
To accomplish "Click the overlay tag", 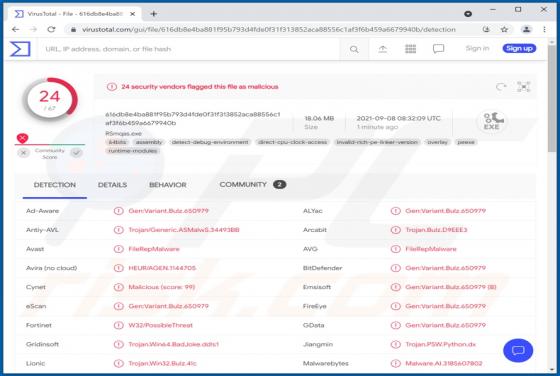I will point(438,142).
